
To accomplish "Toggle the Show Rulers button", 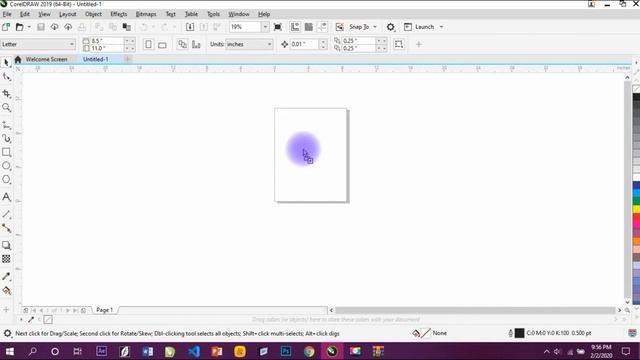I will (295, 27).
